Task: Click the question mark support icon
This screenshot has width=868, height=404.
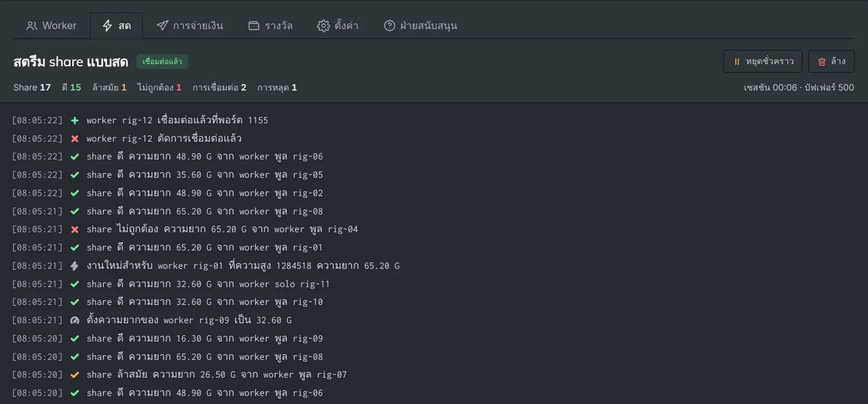Action: click(x=390, y=26)
